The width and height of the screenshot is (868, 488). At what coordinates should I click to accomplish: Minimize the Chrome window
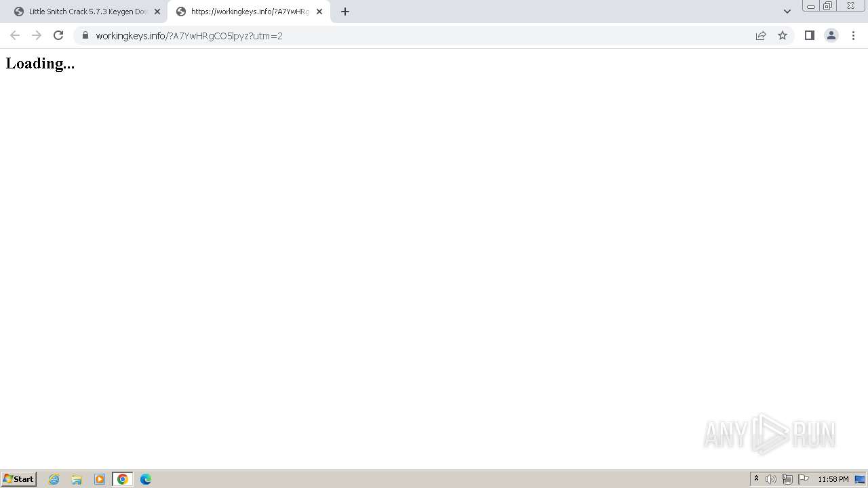811,6
